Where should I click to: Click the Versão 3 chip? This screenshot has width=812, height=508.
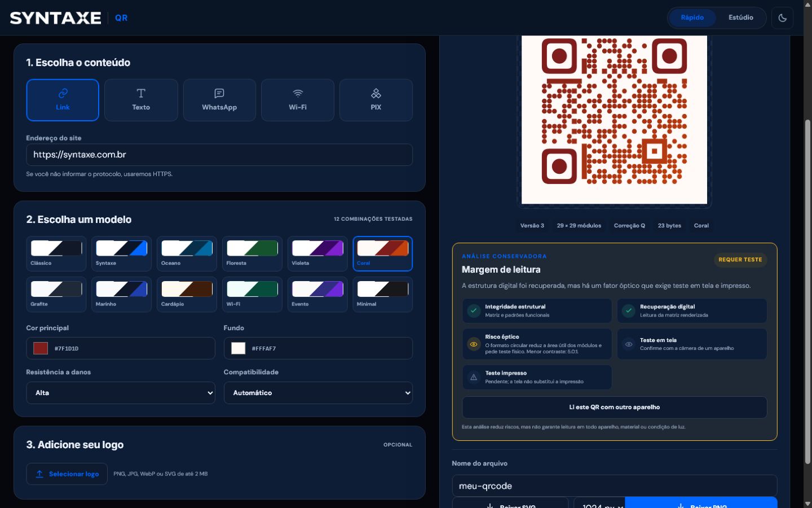[x=532, y=226]
